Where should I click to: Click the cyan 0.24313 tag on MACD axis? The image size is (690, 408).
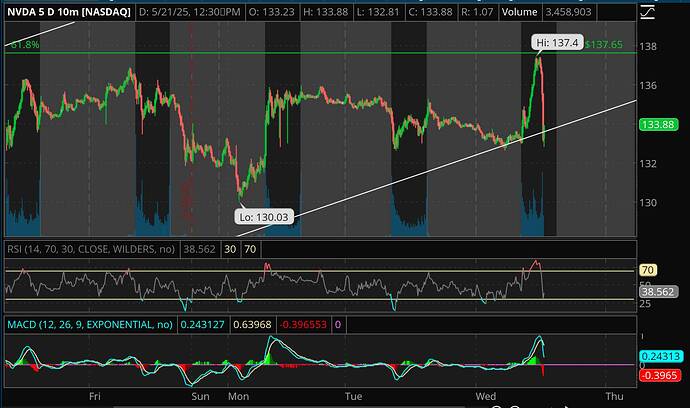(661, 357)
